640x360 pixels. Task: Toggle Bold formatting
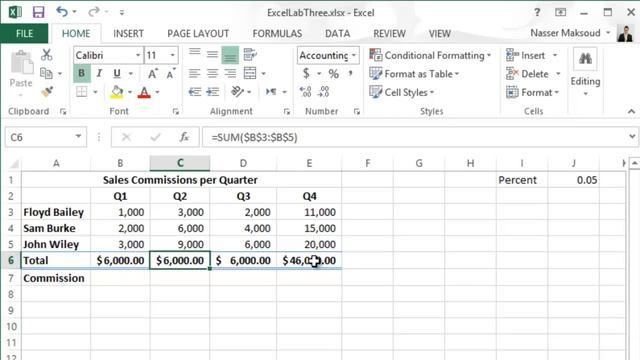coord(82,73)
